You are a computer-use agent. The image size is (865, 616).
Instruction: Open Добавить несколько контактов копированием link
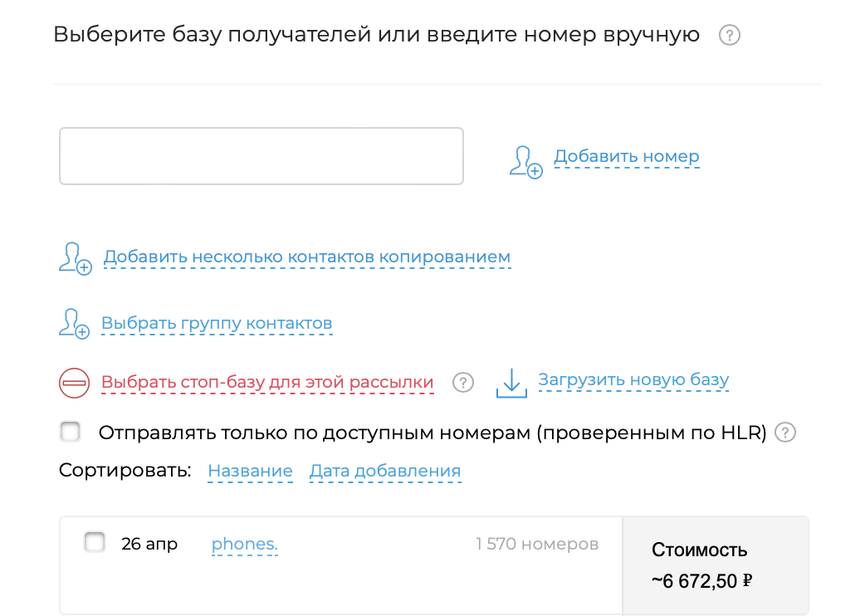[306, 257]
